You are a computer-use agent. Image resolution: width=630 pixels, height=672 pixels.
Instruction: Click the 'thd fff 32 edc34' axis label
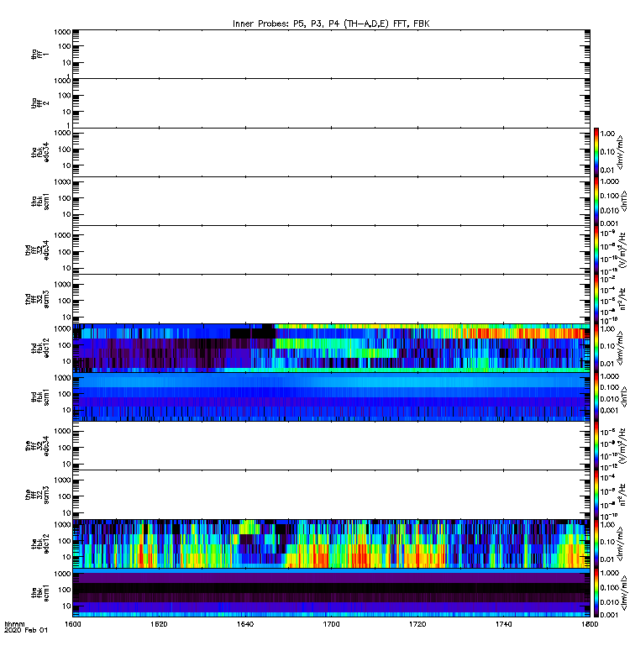coord(37,249)
